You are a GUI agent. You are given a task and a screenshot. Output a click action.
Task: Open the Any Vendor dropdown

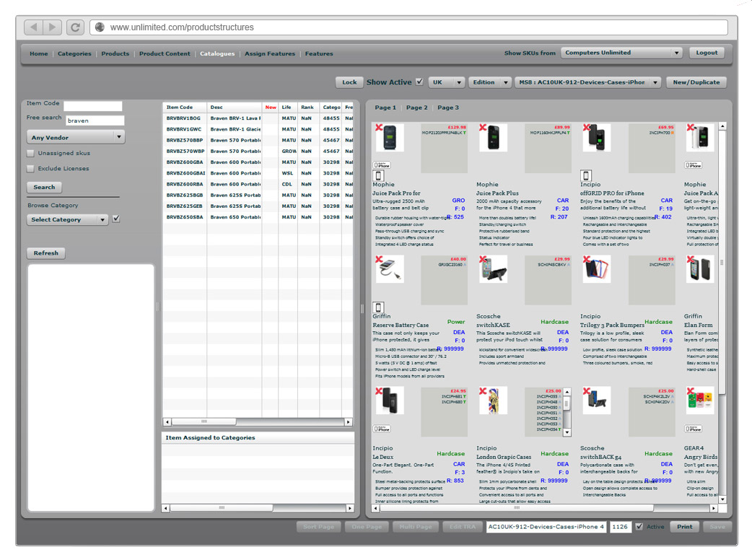pos(76,137)
